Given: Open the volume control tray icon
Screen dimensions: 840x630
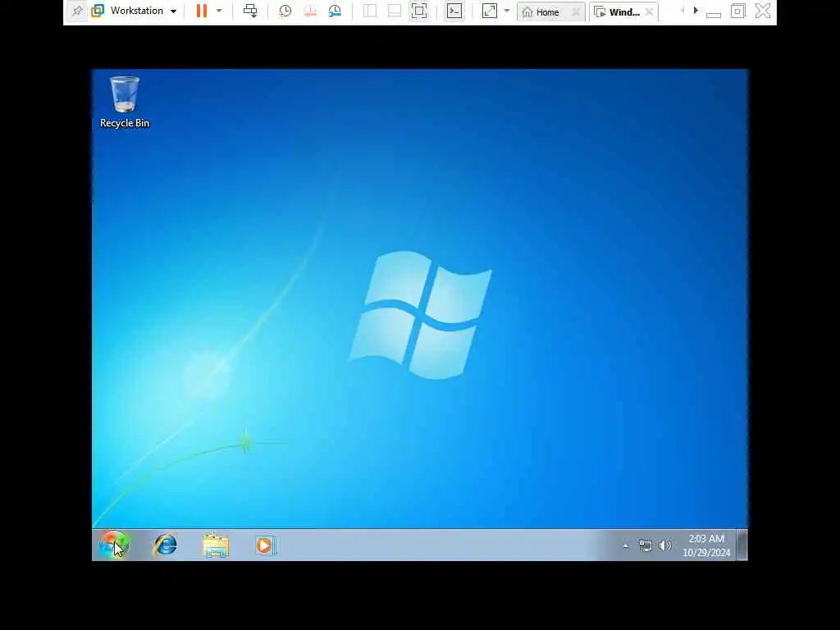Looking at the screenshot, I should [664, 546].
